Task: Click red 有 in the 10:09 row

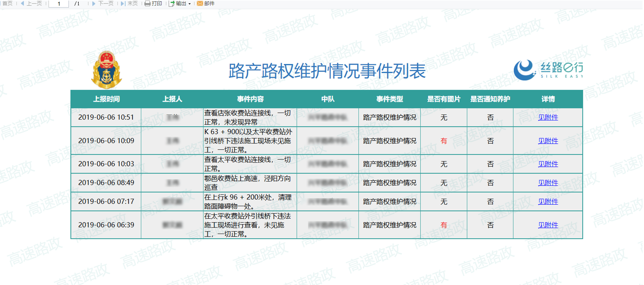Action: pyautogui.click(x=444, y=141)
